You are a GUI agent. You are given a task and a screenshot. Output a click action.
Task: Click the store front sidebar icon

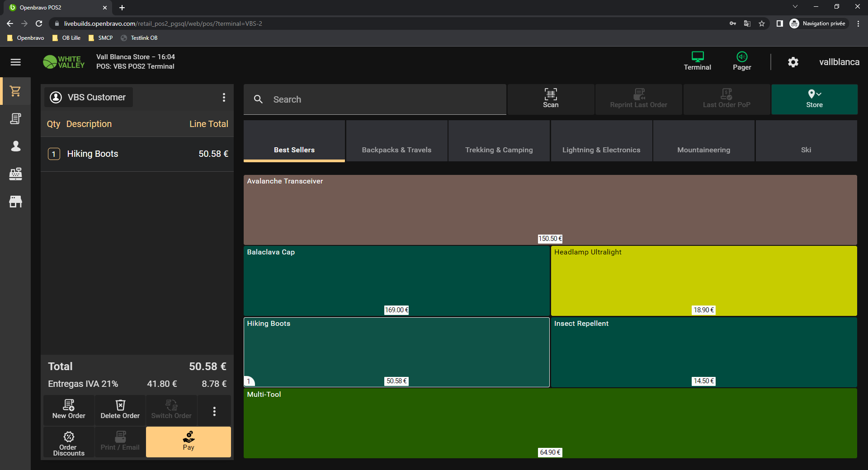tap(15, 202)
